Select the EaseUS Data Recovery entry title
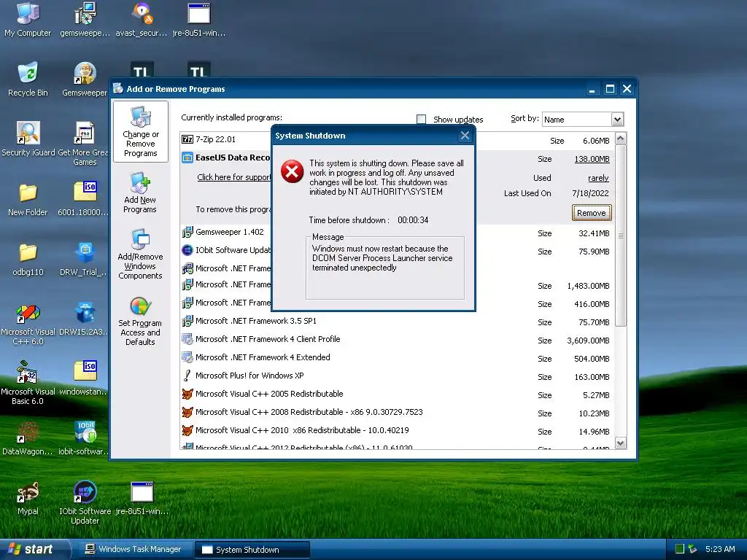 point(233,157)
